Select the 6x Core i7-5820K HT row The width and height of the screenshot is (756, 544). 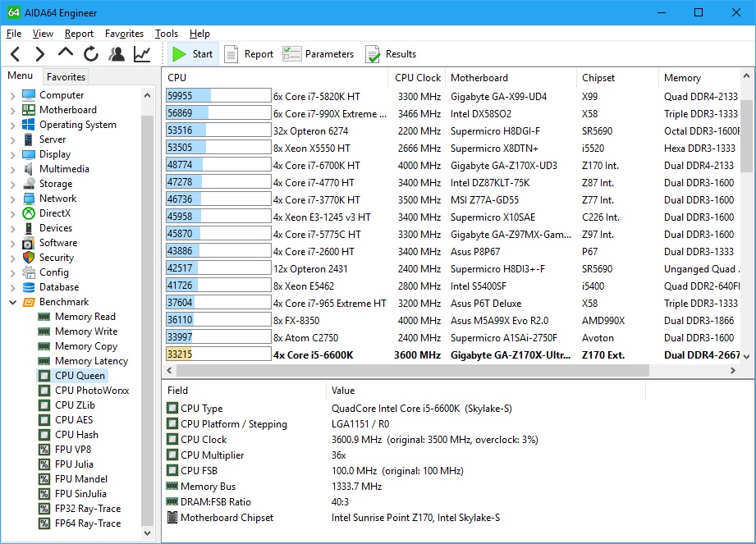pyautogui.click(x=452, y=96)
